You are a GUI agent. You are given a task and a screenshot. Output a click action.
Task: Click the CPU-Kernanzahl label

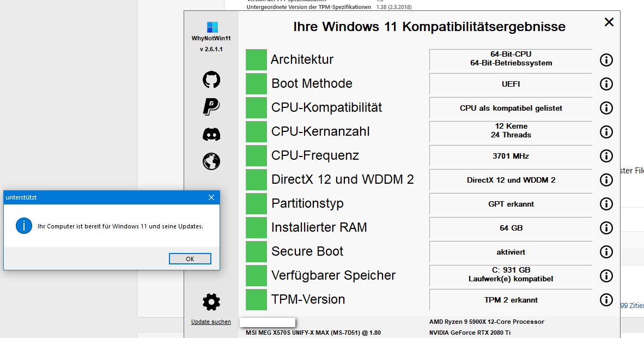[320, 131]
